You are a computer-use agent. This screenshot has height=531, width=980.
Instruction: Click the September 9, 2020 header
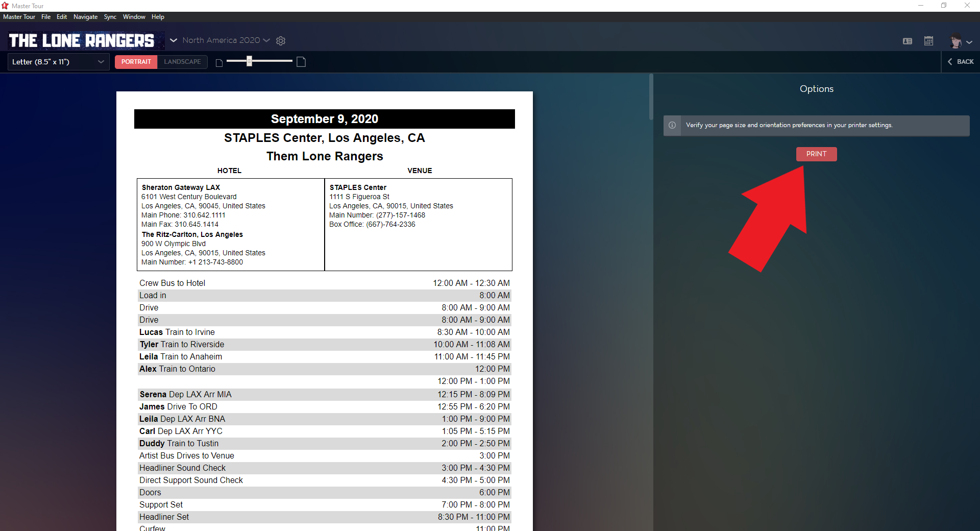coord(325,119)
